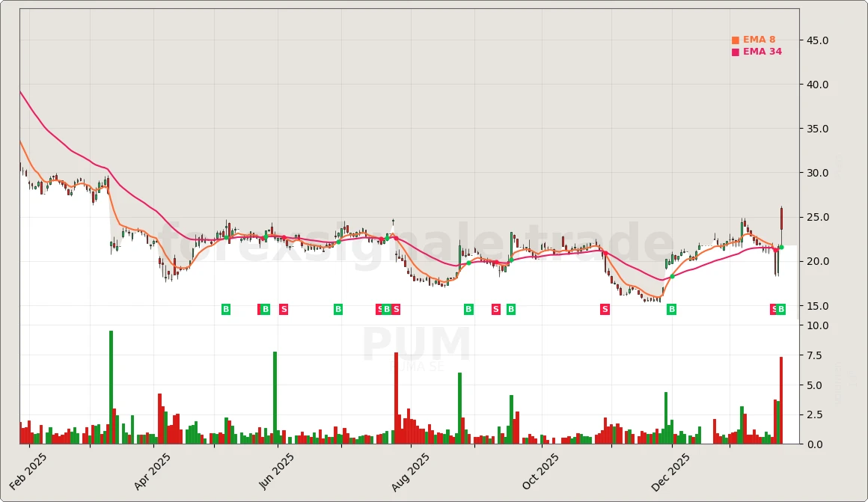Screen dimensions: 868x502
Task: Click the tallest red volume bar near Aug
Action: coord(394,400)
